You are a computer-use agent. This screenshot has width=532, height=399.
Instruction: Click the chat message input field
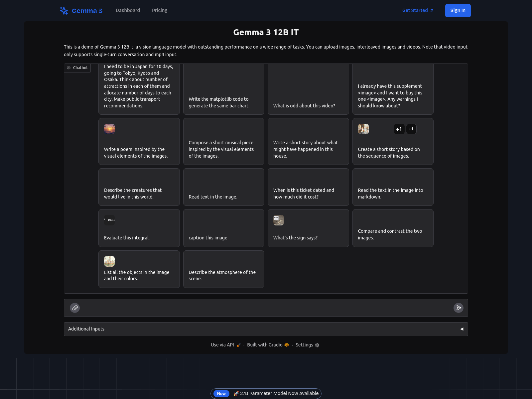[x=266, y=308]
